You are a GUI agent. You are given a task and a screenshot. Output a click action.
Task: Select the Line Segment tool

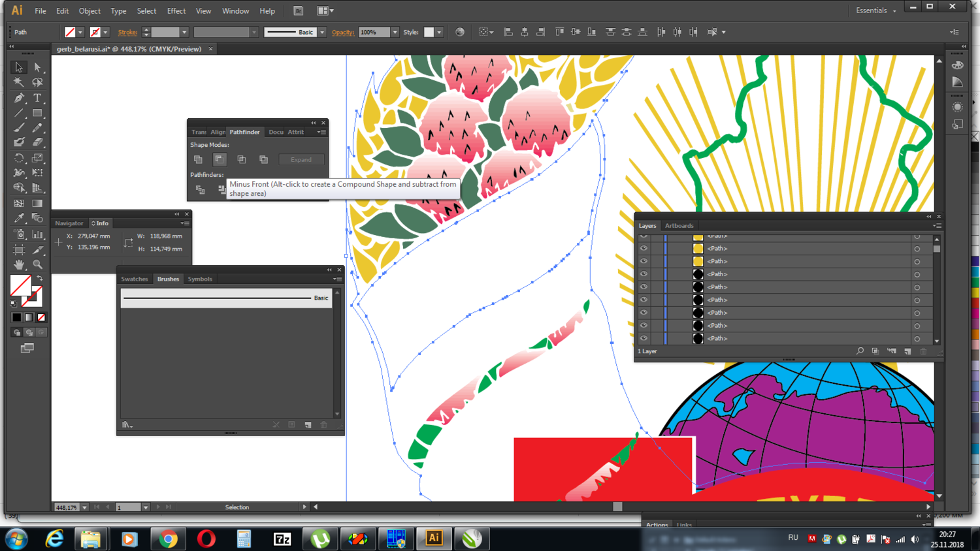(x=19, y=114)
